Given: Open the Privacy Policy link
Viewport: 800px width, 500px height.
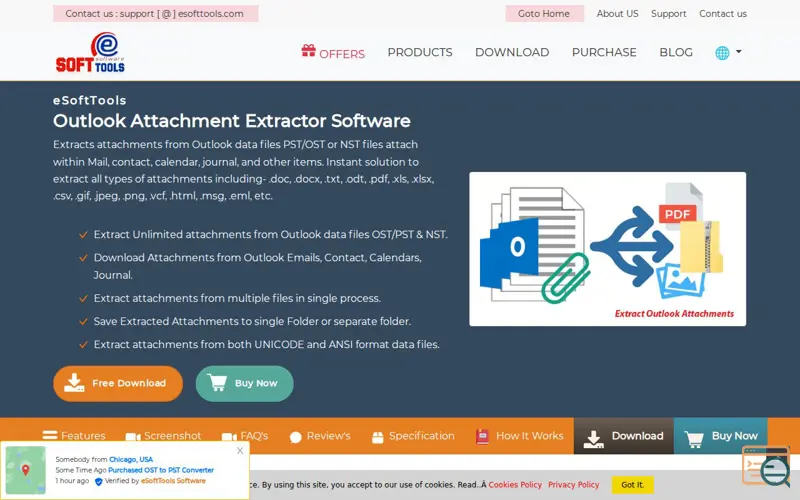Looking at the screenshot, I should (573, 485).
